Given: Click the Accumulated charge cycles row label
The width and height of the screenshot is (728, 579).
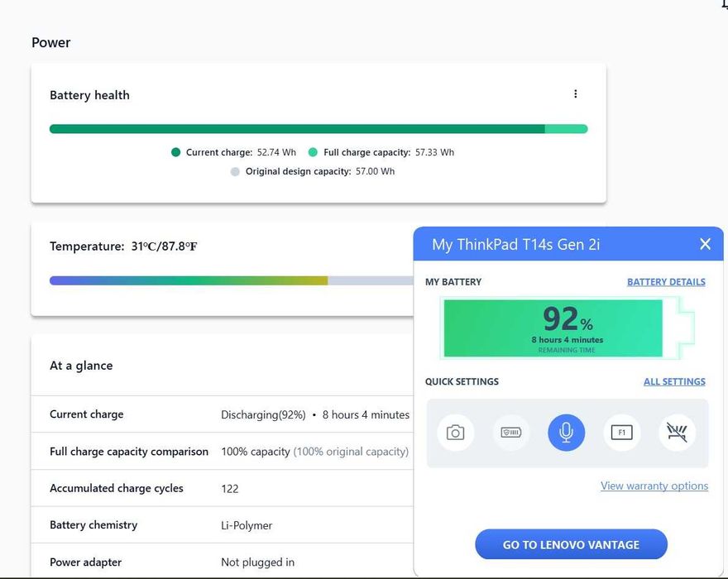Looking at the screenshot, I should coord(117,489).
